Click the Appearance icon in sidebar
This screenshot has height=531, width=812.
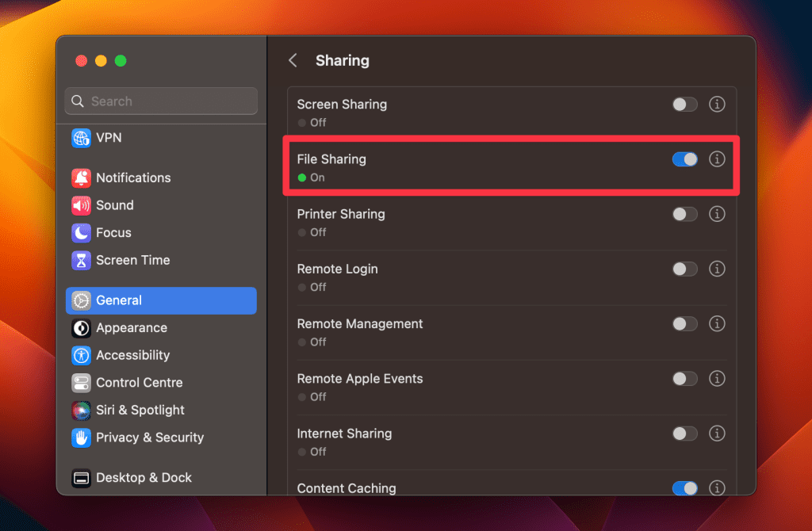click(81, 328)
